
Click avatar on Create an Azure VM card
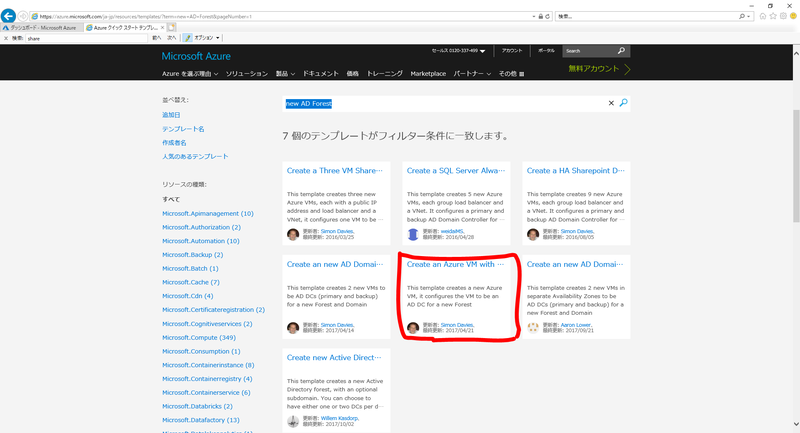point(413,327)
